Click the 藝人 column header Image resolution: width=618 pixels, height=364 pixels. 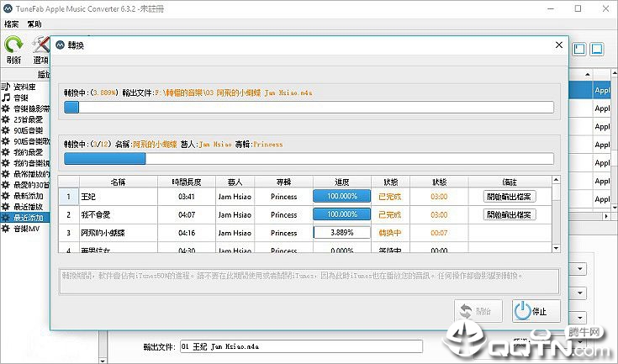[235, 182]
